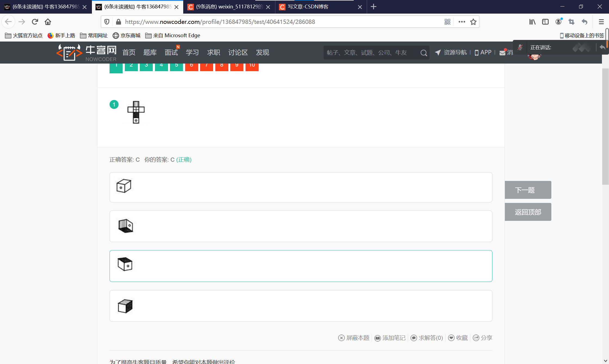The image size is (609, 364).
Task: Open a new browser tab
Action: pos(374,7)
